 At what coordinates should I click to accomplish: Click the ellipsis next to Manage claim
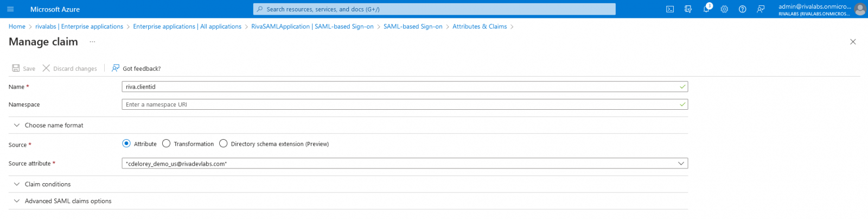92,42
